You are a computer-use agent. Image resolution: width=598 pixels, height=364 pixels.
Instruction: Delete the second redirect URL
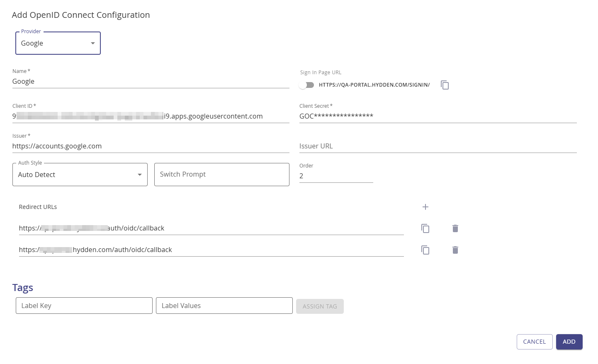point(455,250)
